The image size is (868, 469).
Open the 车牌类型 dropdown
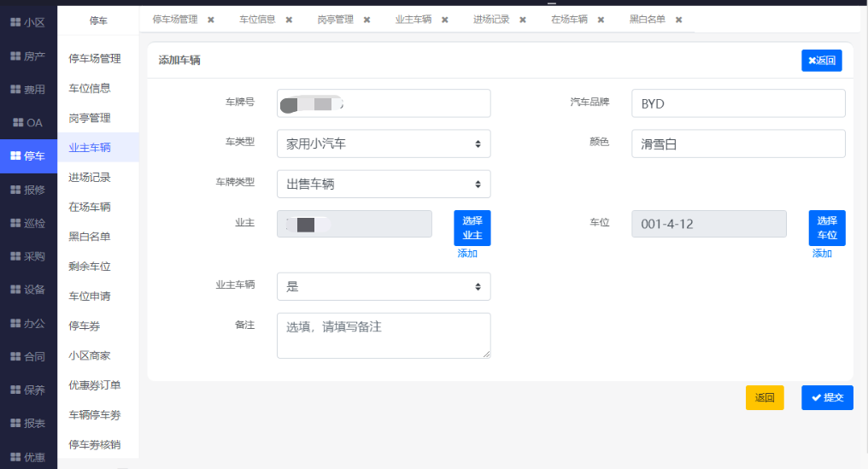point(384,184)
